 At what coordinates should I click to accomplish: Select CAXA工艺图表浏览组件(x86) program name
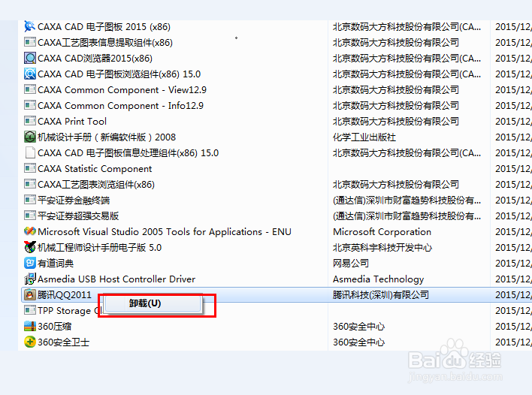[96, 185]
